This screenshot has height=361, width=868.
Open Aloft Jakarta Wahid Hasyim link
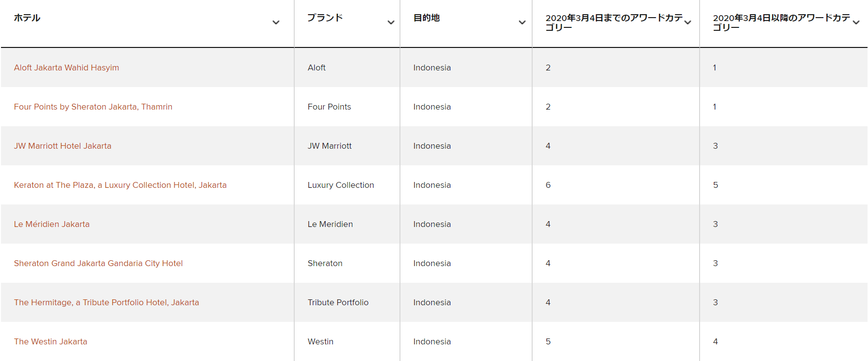[67, 68]
